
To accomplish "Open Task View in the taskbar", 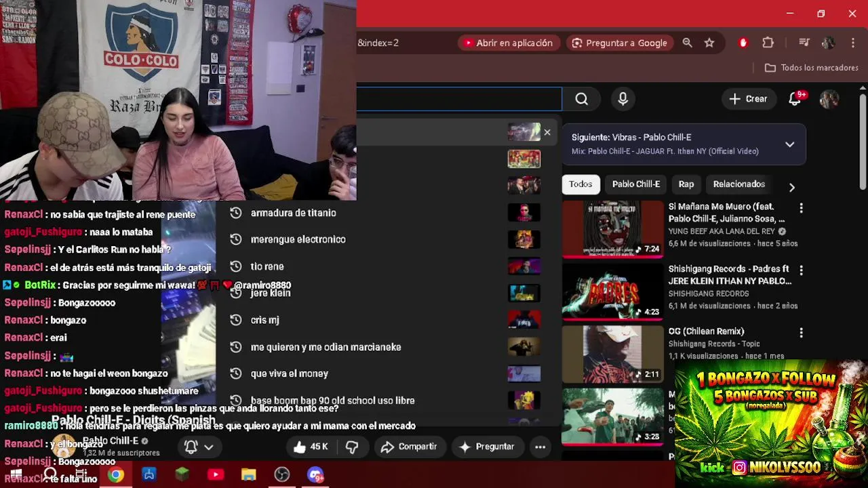I will point(81,474).
